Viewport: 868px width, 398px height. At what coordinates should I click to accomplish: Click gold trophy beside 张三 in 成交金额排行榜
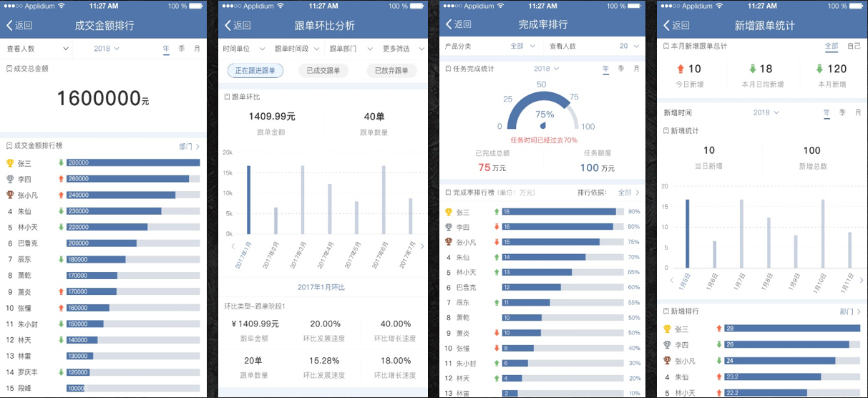pos(9,163)
